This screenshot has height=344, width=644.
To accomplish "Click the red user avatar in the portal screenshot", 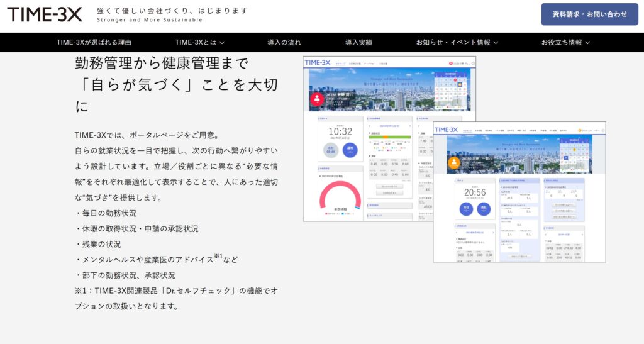I will [316, 99].
